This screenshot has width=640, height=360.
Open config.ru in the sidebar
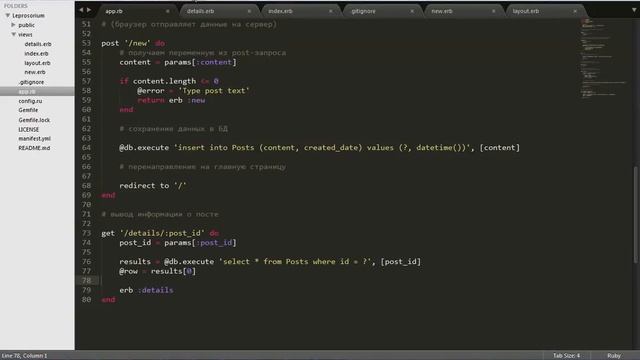[x=30, y=101]
